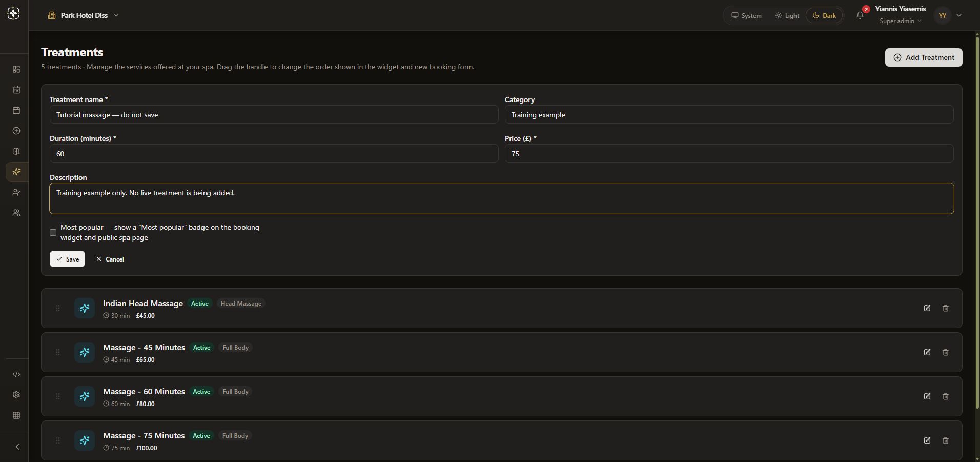Viewport: 980px width, 462px height.
Task: Edit the Massage - 60 Minutes treatment
Action: (927, 396)
